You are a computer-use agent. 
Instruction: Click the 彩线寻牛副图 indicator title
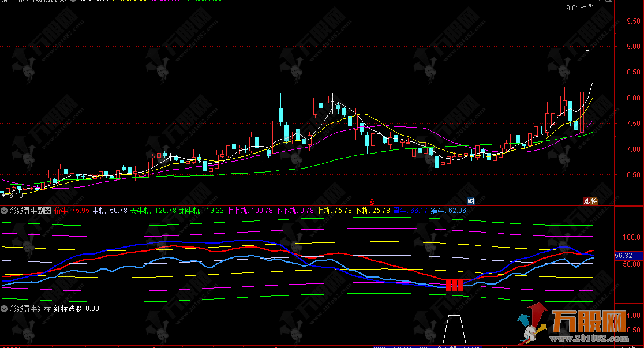click(30, 211)
